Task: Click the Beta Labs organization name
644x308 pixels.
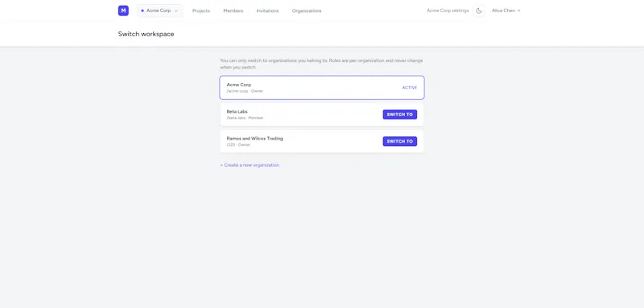Action: tap(237, 111)
